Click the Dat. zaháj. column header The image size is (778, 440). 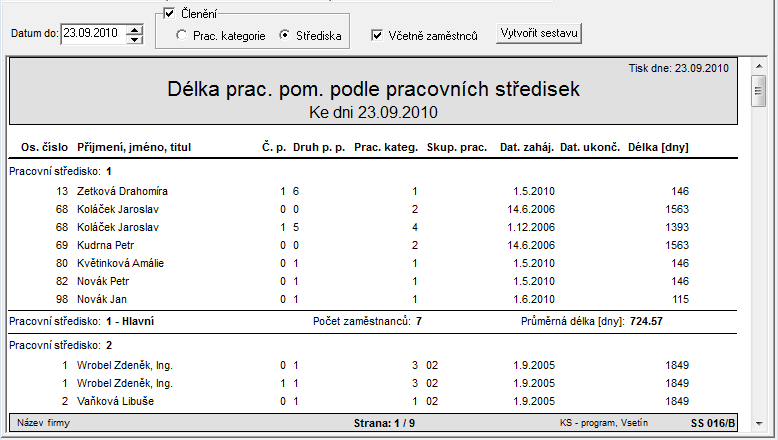point(527,147)
